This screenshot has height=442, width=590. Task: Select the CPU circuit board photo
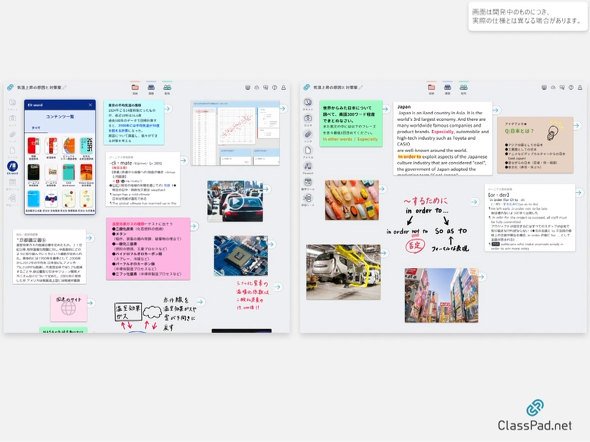(x=241, y=256)
